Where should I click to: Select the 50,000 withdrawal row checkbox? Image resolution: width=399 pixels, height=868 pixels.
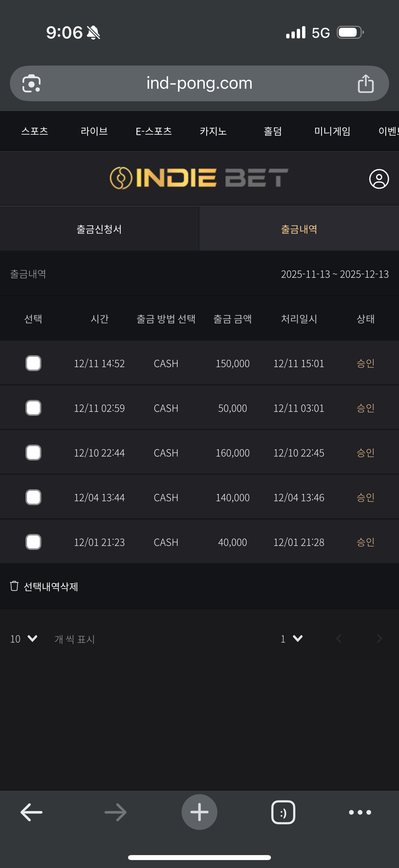33,408
